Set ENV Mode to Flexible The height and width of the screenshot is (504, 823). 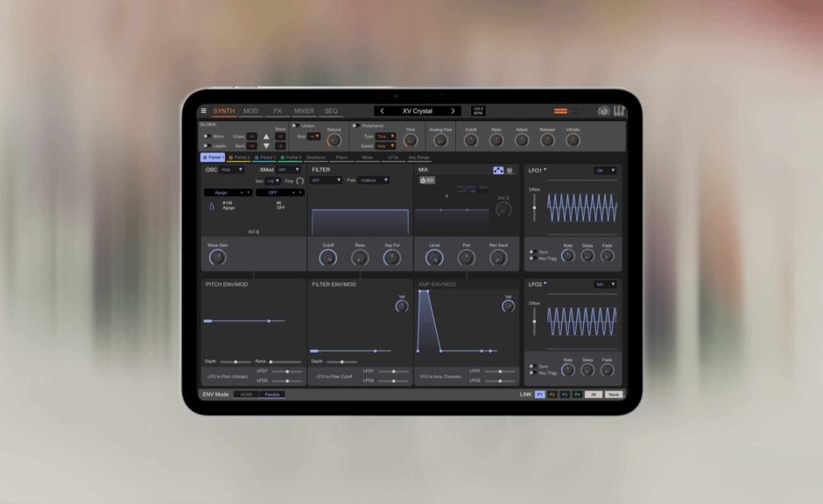[x=271, y=395]
